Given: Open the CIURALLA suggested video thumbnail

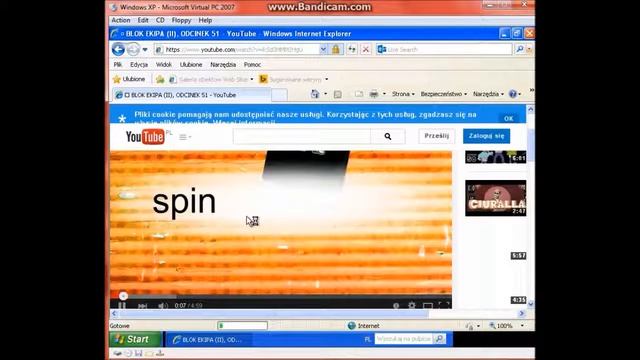Looking at the screenshot, I should pyautogui.click(x=496, y=198).
